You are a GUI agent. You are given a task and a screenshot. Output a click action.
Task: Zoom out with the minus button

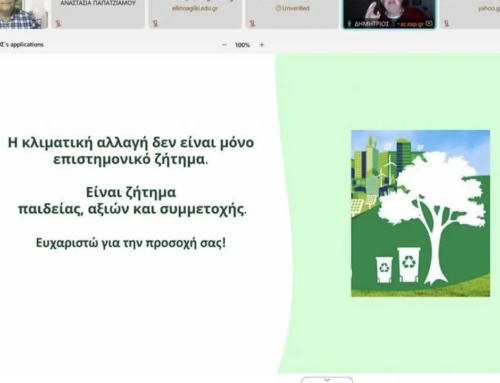(224, 45)
